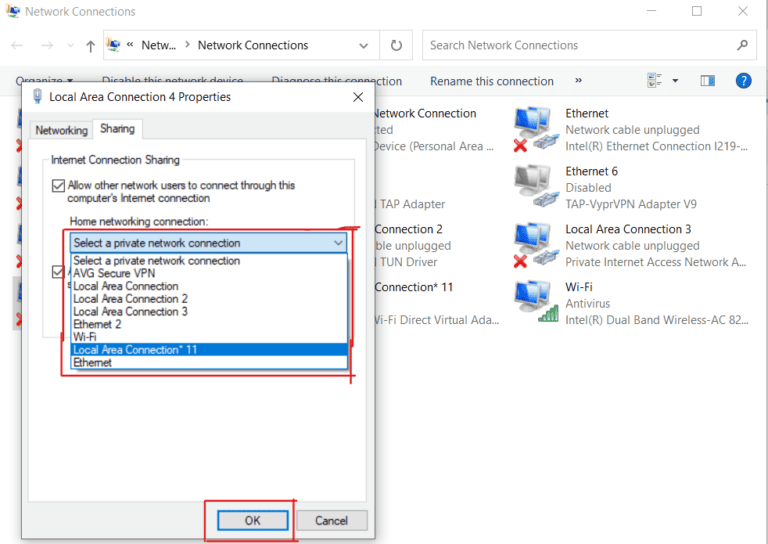Screen dimensions: 768x544
Task: Go up one folder level with the up arrow
Action: tap(91, 45)
